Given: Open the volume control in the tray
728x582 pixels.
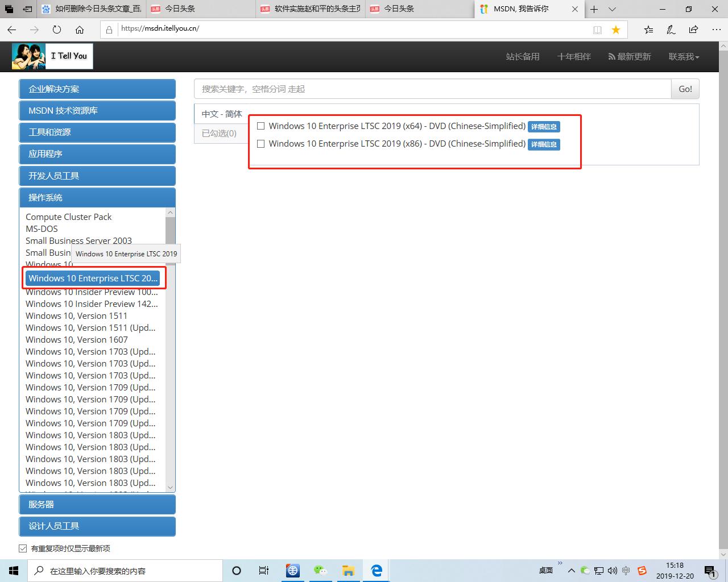Looking at the screenshot, I should click(x=612, y=571).
